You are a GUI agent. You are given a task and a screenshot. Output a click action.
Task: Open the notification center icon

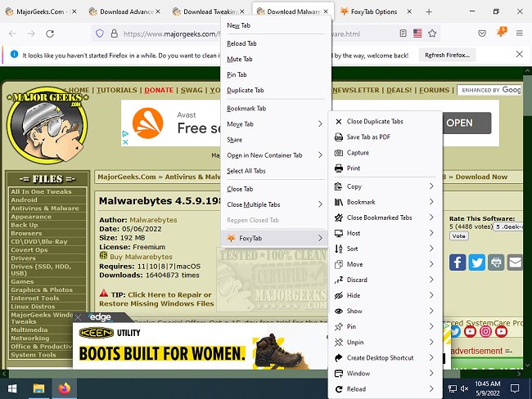pyautogui.click(x=515, y=388)
